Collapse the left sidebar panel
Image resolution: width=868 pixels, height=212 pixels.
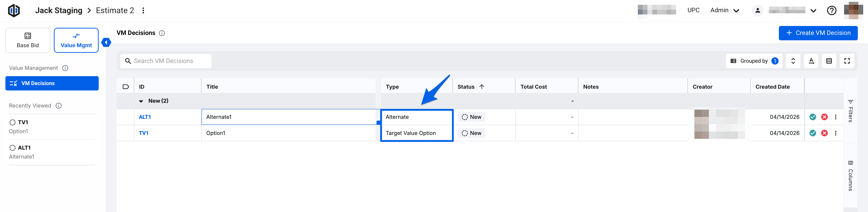[106, 42]
